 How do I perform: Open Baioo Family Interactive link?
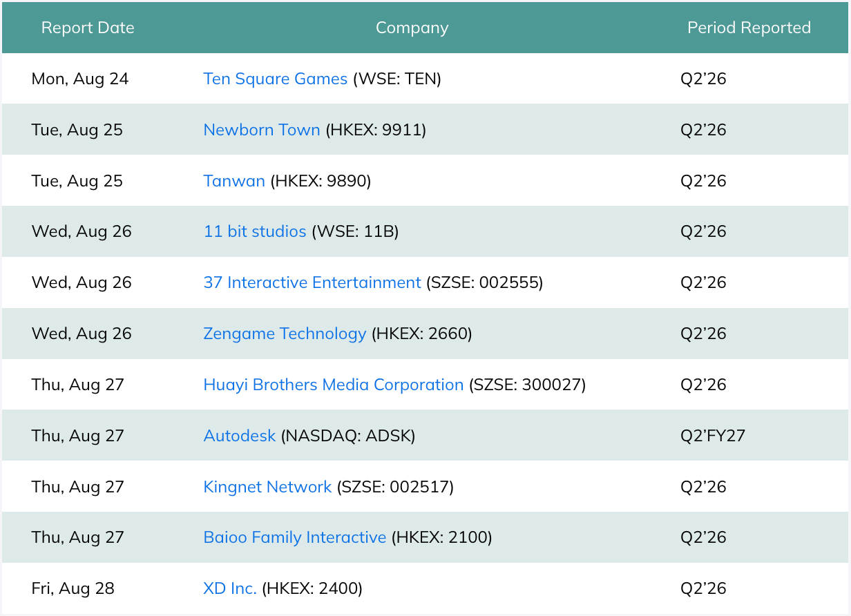coord(295,537)
